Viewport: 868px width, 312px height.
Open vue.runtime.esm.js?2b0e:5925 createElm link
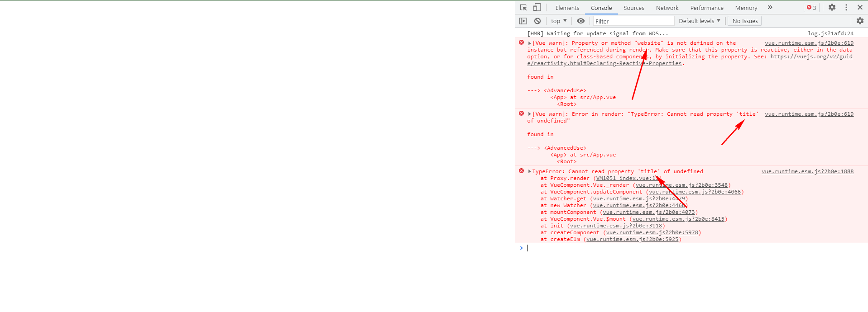[x=633, y=239]
